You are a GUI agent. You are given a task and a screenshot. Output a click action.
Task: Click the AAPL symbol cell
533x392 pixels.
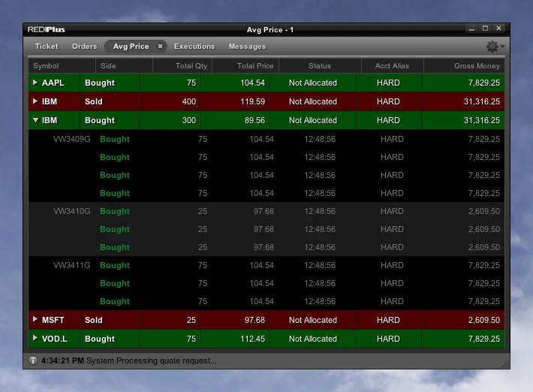tap(53, 83)
